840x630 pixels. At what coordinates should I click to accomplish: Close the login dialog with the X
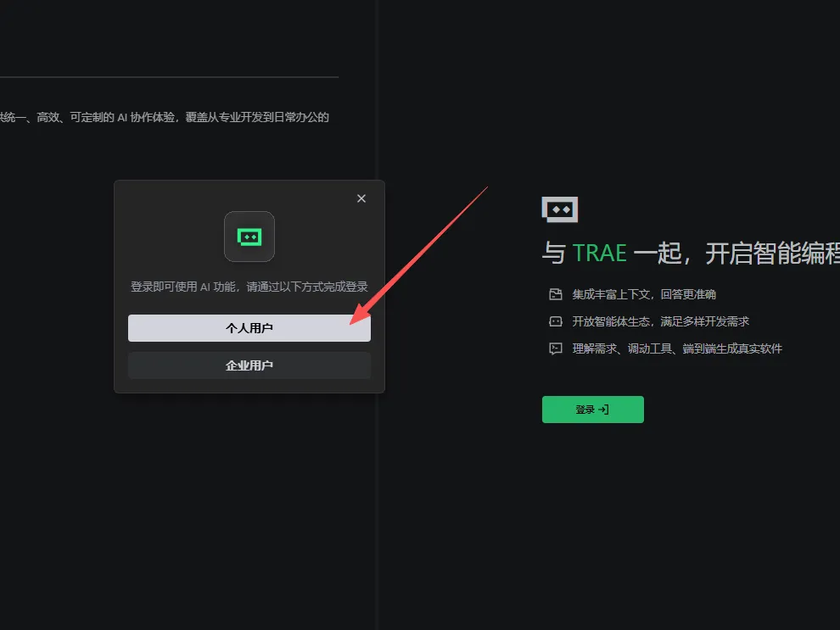click(x=361, y=198)
